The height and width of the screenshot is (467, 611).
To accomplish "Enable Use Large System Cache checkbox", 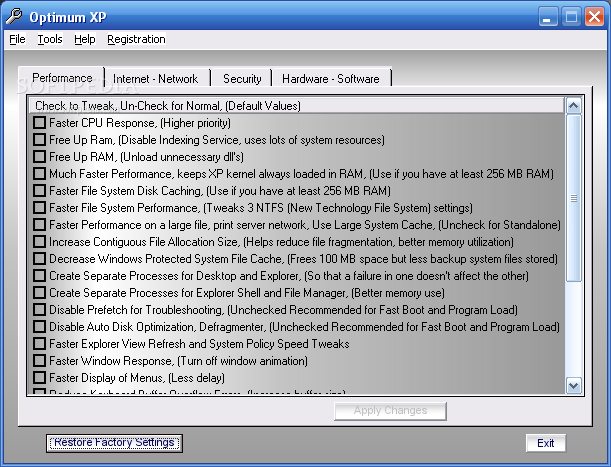I will (x=39, y=225).
